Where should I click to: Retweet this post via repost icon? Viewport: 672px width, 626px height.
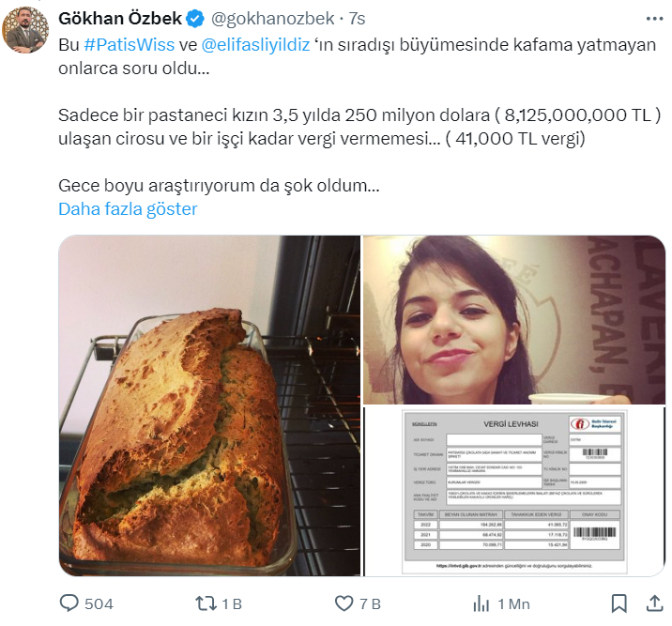tap(206, 603)
